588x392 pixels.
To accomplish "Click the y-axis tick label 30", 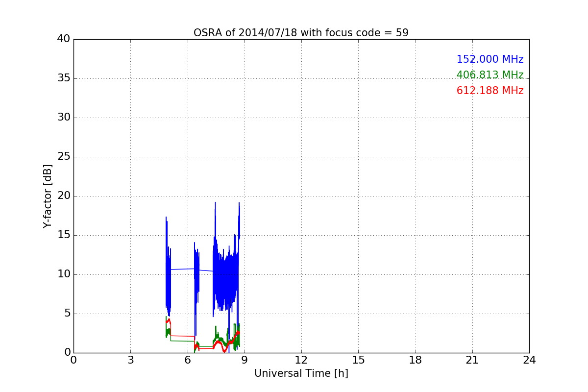I will coord(64,118).
